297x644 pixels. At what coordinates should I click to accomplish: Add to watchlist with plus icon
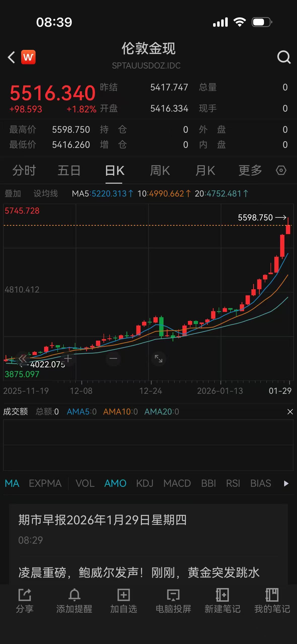tap(124, 601)
